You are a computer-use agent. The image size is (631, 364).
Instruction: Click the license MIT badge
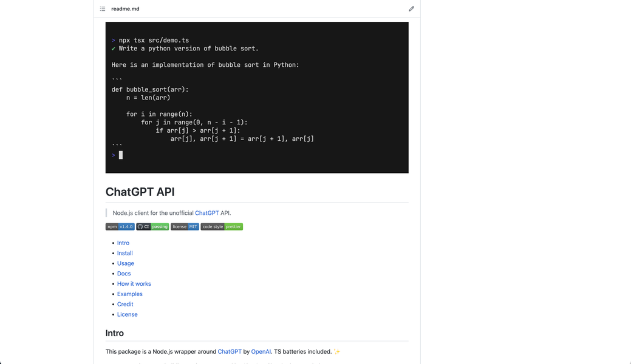pyautogui.click(x=185, y=227)
